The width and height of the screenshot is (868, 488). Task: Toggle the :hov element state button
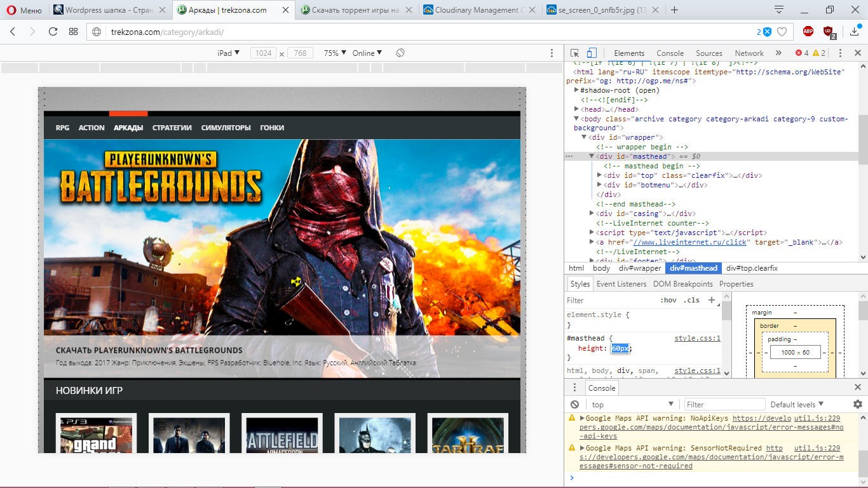(x=668, y=301)
